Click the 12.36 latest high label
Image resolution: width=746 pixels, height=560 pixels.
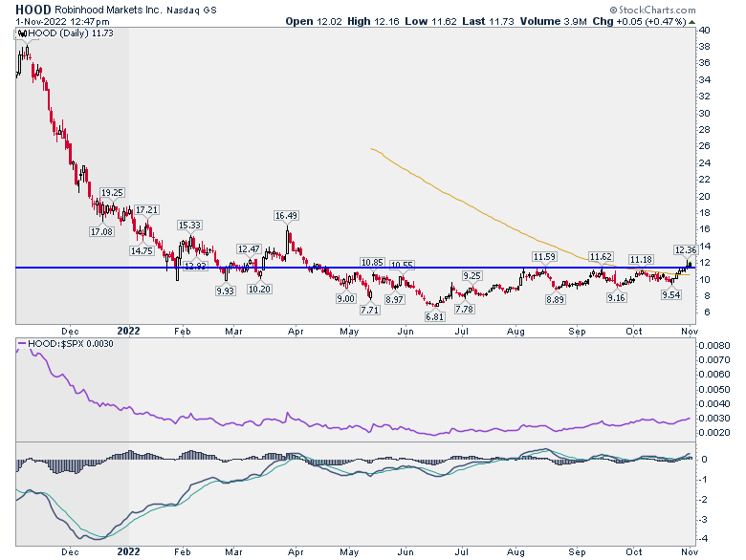click(686, 249)
